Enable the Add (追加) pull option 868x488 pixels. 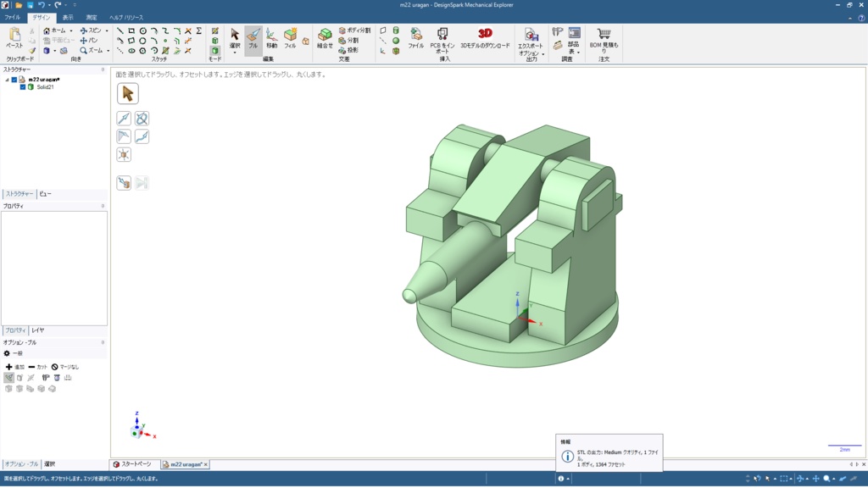(15, 367)
